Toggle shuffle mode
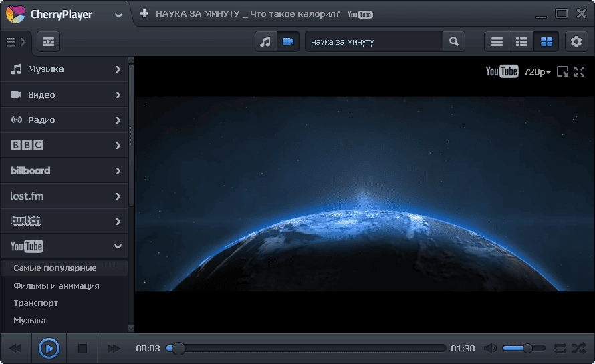Screen dimensions: 595x364 [x=579, y=348]
